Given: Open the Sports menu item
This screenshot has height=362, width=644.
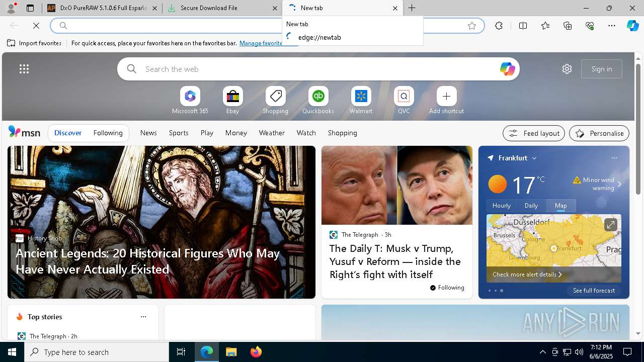Looking at the screenshot, I should 179,133.
